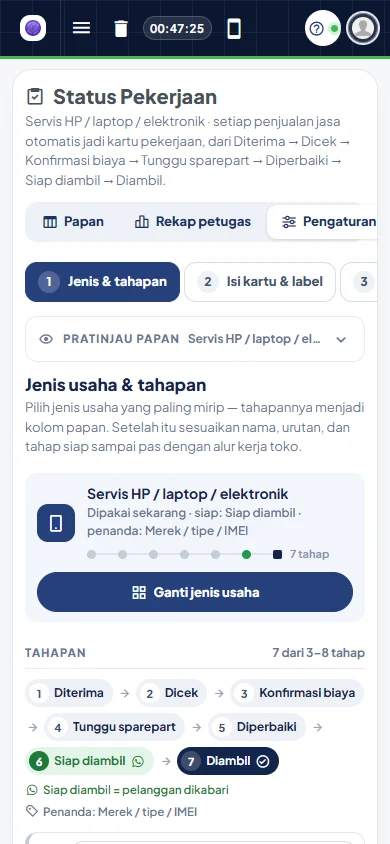Screen dimensions: 390x844
Task: Click the phone icon on the Servis HP card
Action: click(x=56, y=523)
